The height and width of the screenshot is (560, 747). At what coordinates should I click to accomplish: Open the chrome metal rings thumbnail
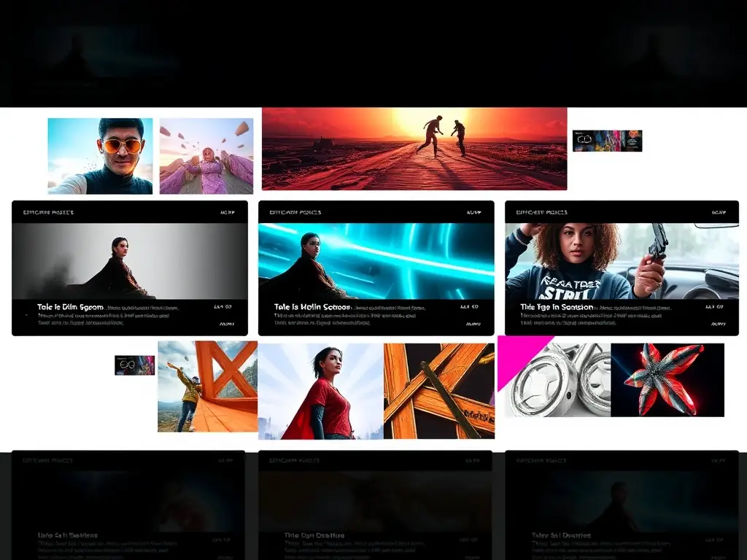point(558,380)
